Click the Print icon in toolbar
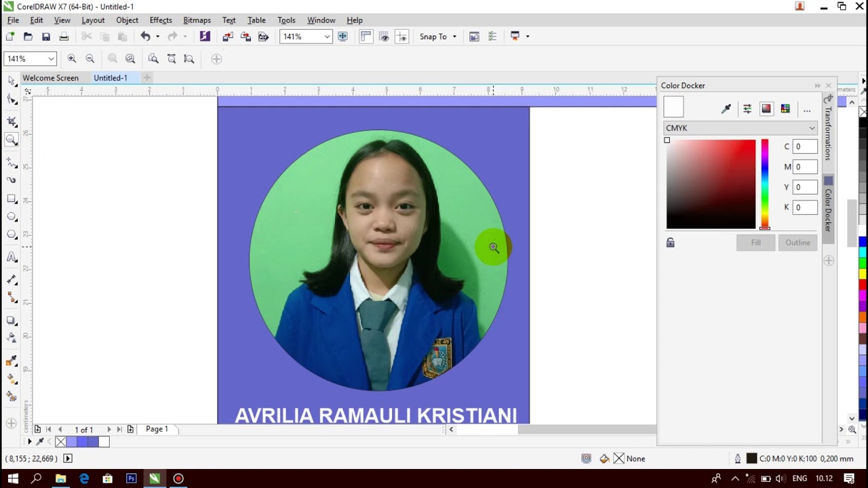 coord(64,37)
